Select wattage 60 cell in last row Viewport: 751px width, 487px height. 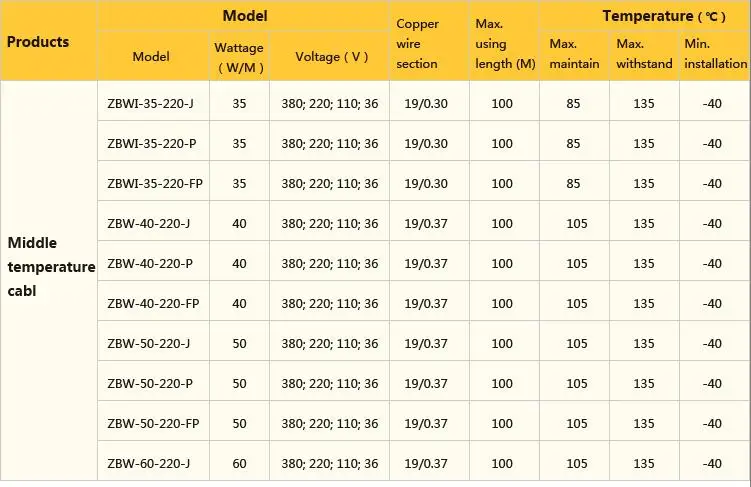[239, 464]
